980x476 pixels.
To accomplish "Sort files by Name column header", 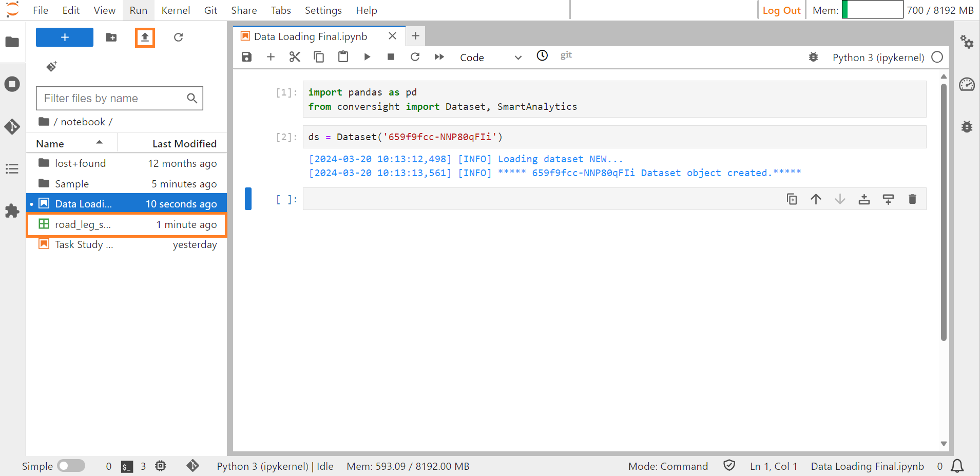I will (x=50, y=144).
